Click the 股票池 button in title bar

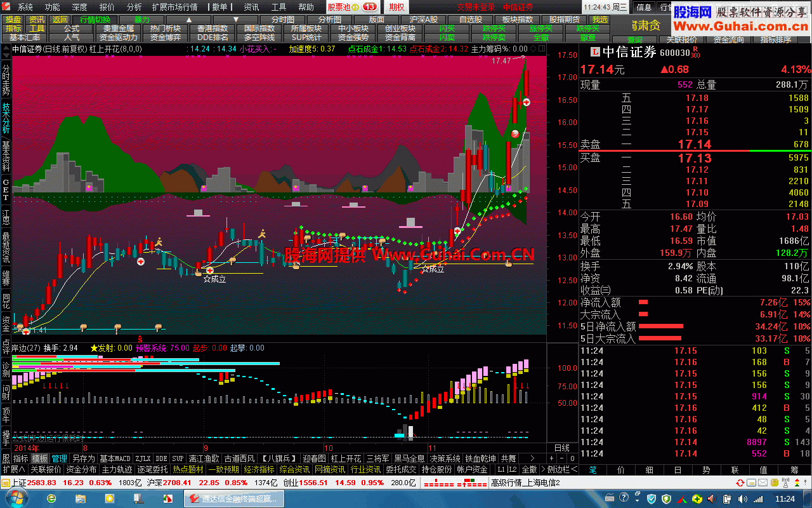352,7
